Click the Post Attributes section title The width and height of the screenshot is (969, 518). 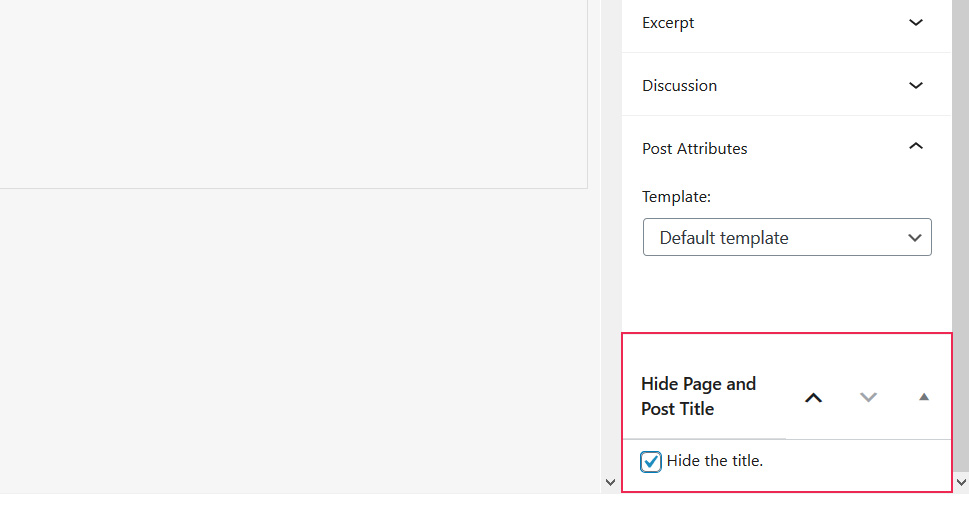pos(694,148)
